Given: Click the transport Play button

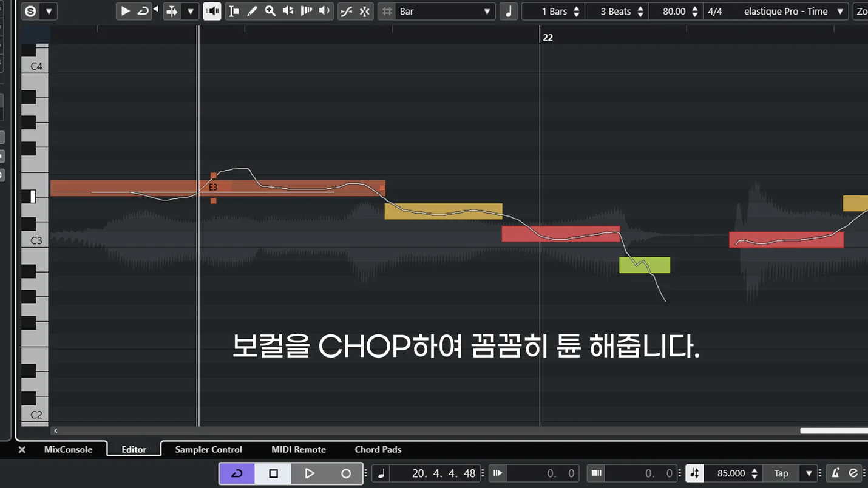Looking at the screenshot, I should (x=310, y=473).
